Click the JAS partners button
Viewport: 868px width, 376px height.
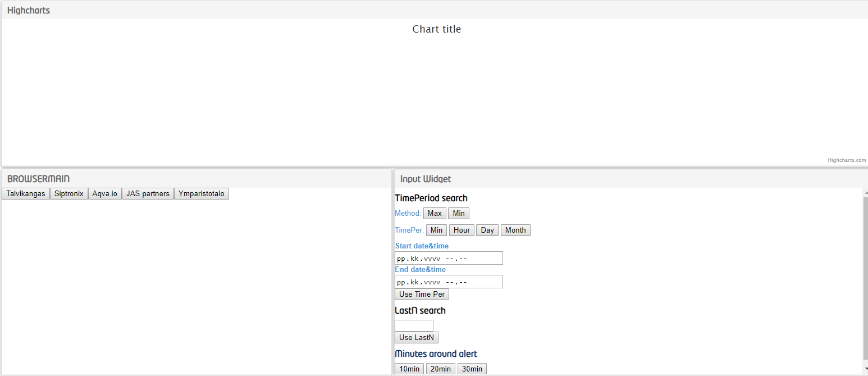[148, 194]
